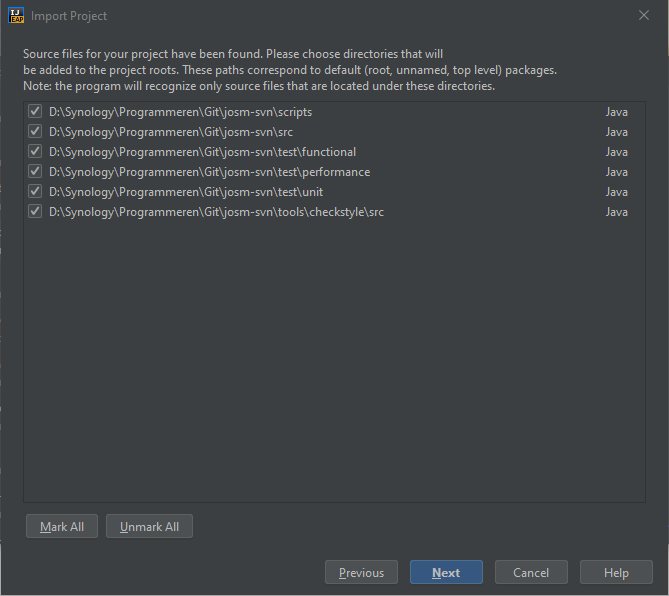Close the Import Project dialog

click(x=643, y=15)
